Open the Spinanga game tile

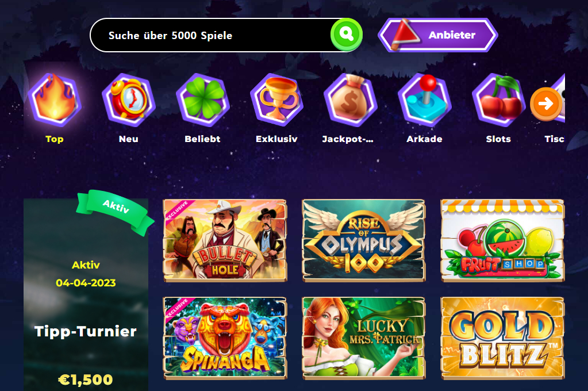click(x=225, y=338)
